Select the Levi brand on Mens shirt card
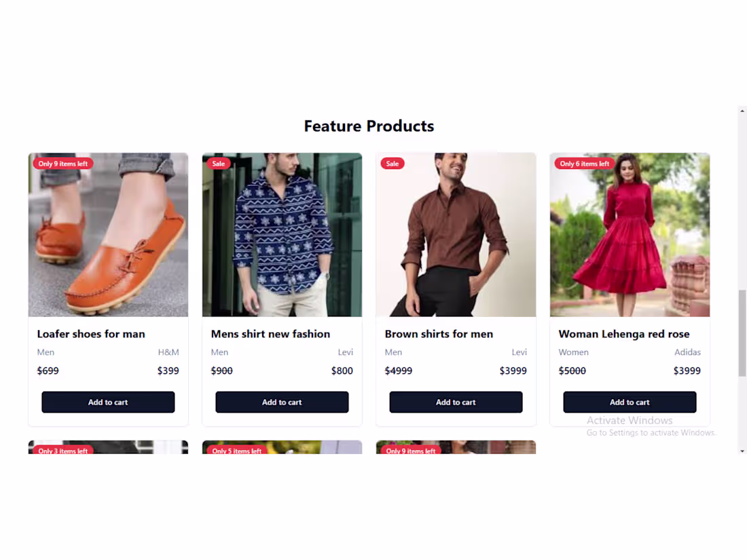 (345, 352)
